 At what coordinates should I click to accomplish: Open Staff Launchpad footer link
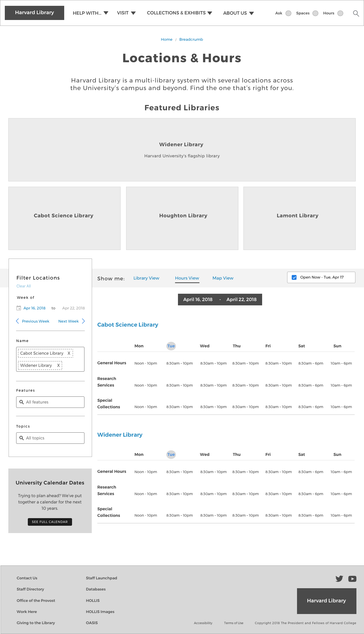(x=101, y=578)
